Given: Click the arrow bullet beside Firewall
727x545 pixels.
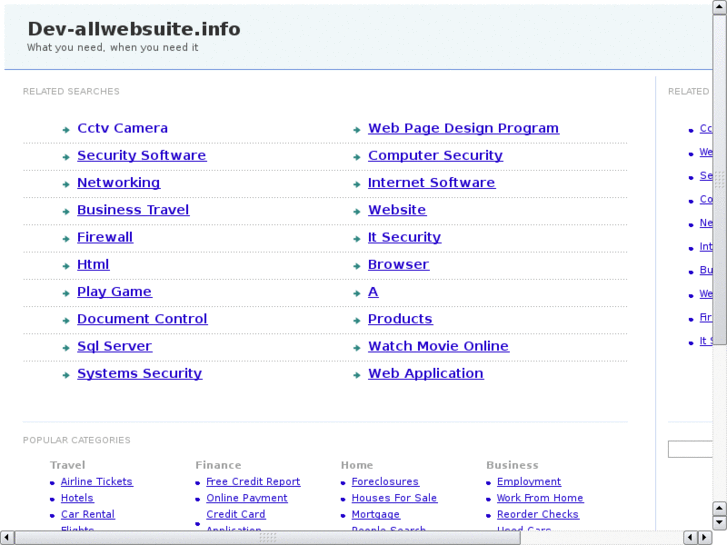Looking at the screenshot, I should 66,239.
